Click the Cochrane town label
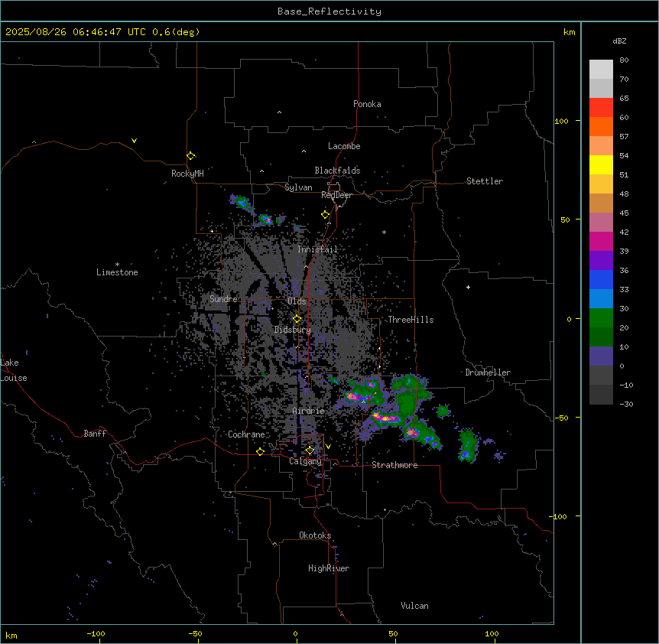Image resolution: width=659 pixels, height=644 pixels. [x=246, y=434]
